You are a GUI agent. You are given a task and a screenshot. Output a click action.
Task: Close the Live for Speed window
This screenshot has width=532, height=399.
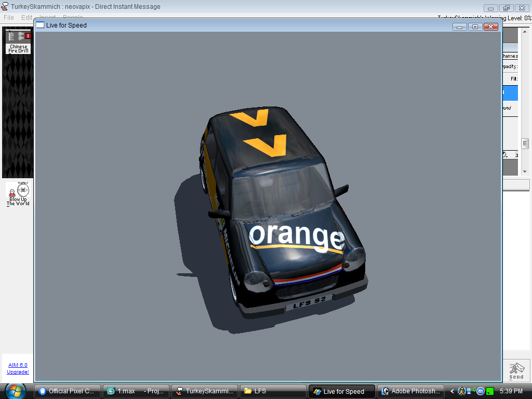[x=490, y=27]
